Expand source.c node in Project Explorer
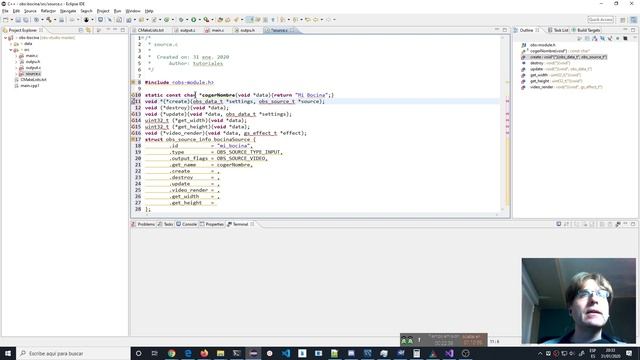640x360 pixels. [x=16, y=74]
